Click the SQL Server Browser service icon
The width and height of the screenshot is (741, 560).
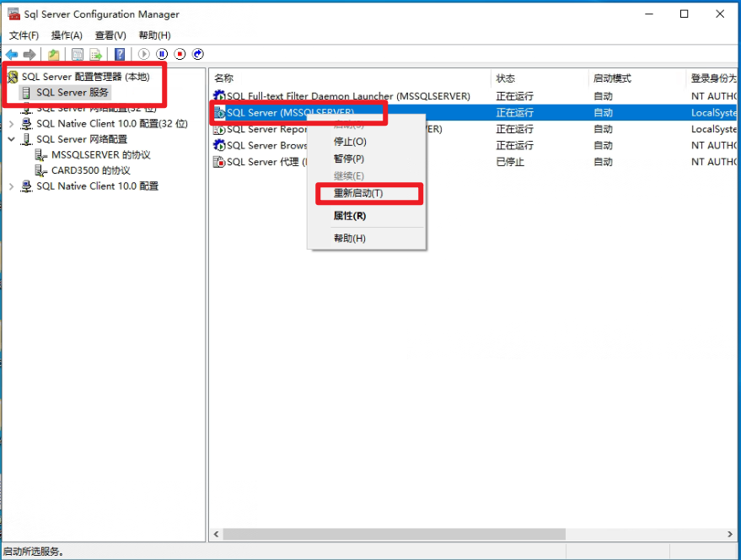tap(219, 145)
